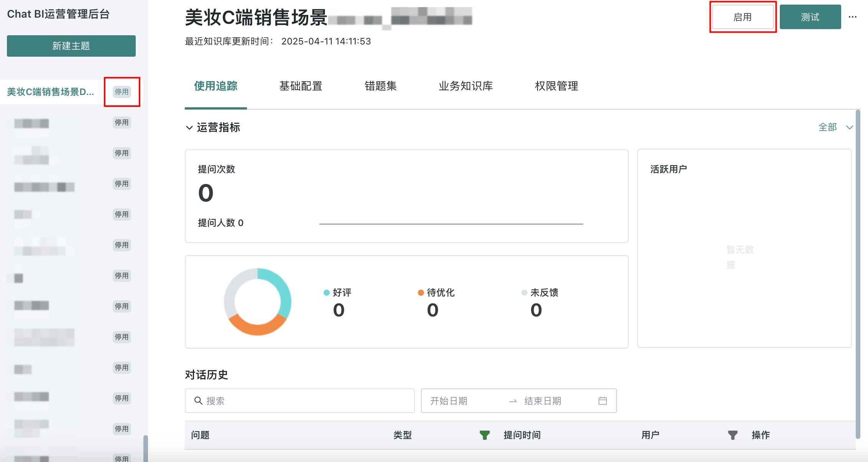
Task: Switch to the 基础配置 tab
Action: point(301,86)
